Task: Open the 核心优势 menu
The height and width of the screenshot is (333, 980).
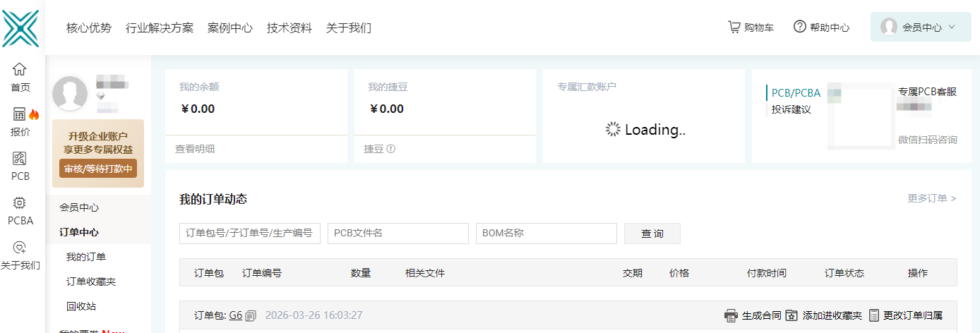Action: pyautogui.click(x=89, y=28)
